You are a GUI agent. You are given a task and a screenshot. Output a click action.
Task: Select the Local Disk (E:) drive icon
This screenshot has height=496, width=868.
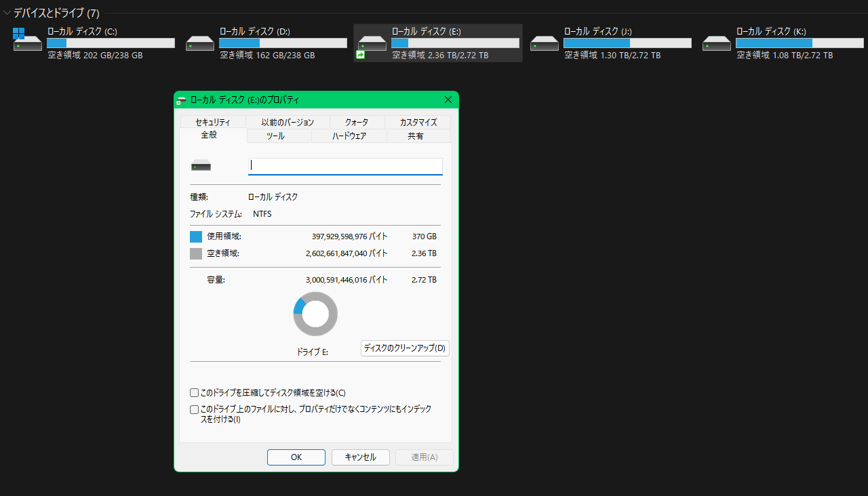(372, 46)
